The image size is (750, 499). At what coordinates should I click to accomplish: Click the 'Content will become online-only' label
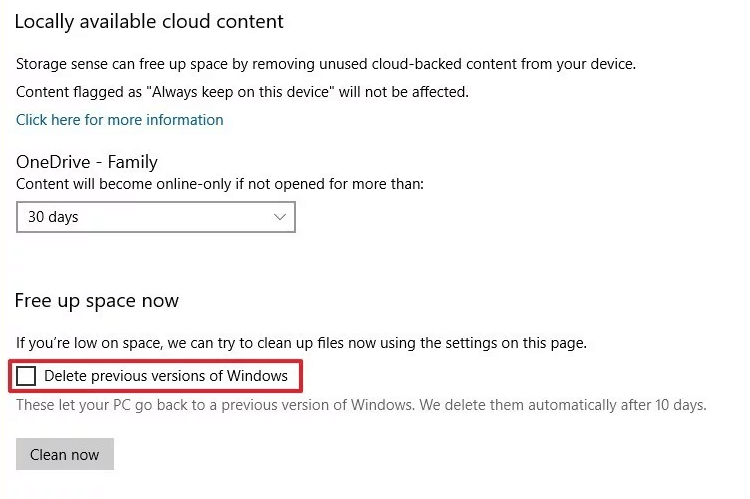(x=220, y=184)
